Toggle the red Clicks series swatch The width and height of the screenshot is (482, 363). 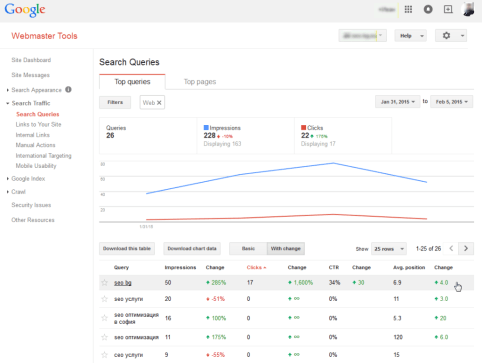[x=303, y=127]
